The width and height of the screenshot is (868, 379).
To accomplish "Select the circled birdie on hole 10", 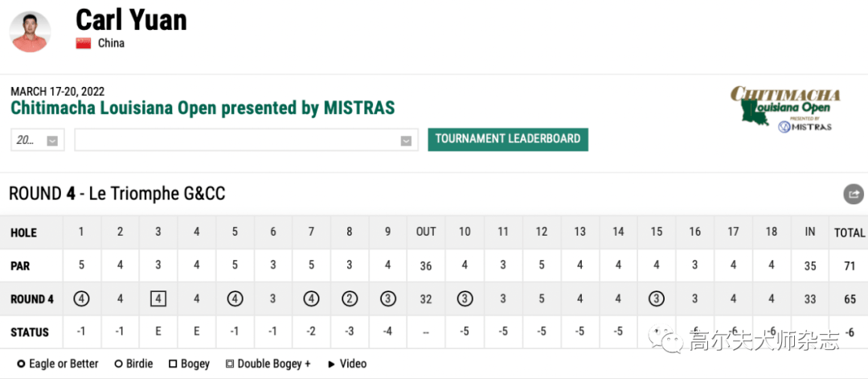I will point(465,299).
